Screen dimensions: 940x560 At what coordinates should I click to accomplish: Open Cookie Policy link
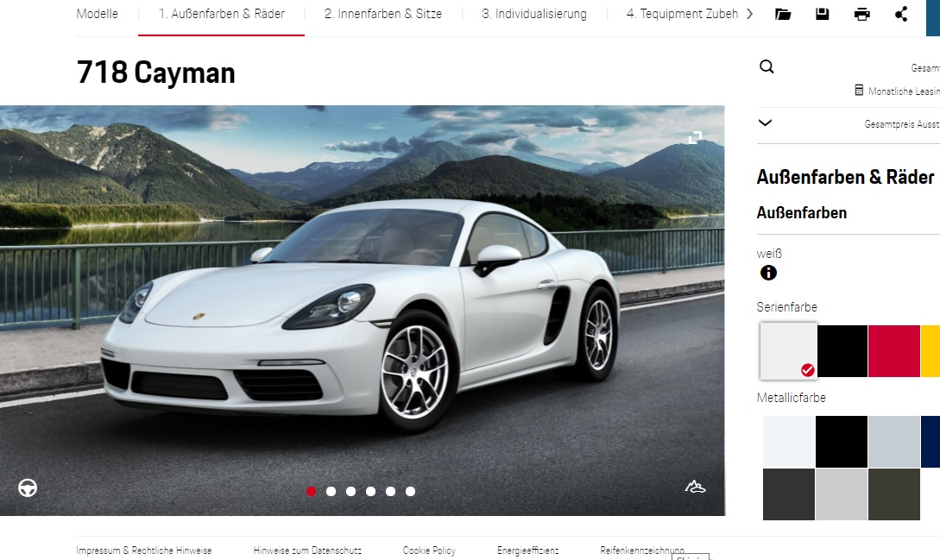(x=429, y=551)
